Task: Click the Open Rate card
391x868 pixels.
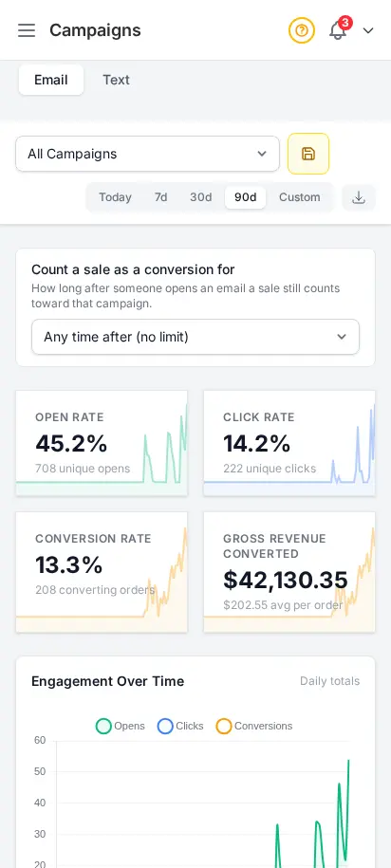Action: click(102, 443)
